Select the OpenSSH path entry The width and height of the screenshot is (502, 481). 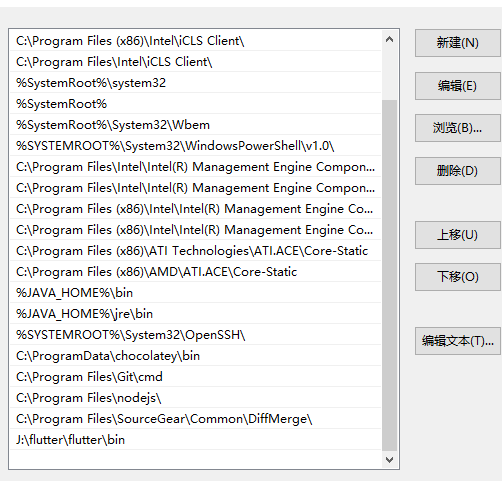[195, 335]
